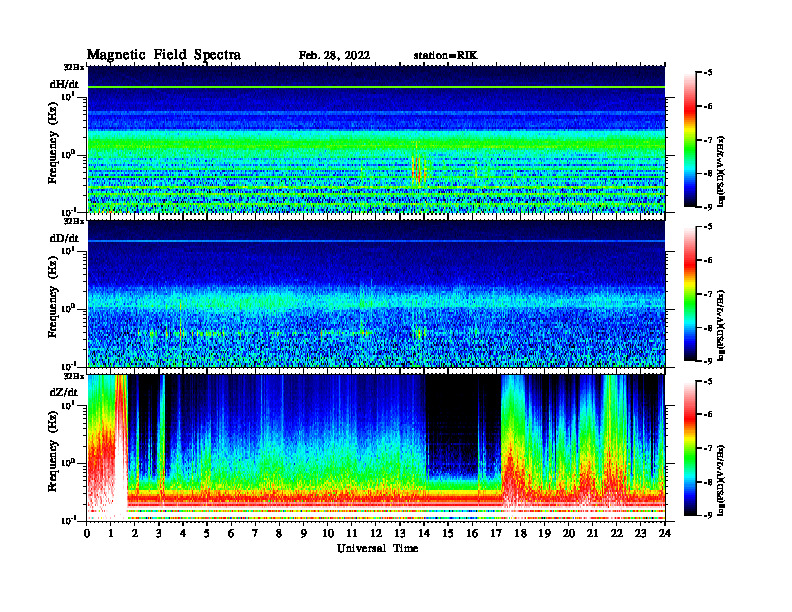Click hour 8 on the Universal Time axis

point(279,534)
